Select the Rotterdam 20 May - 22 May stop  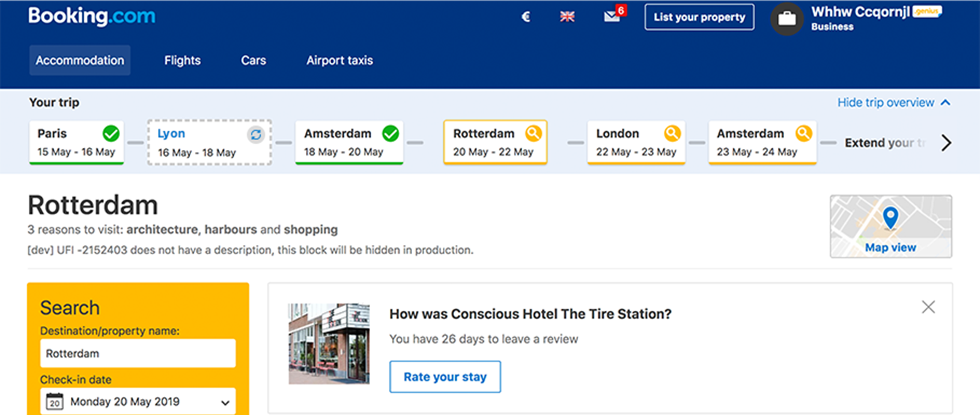[495, 142]
